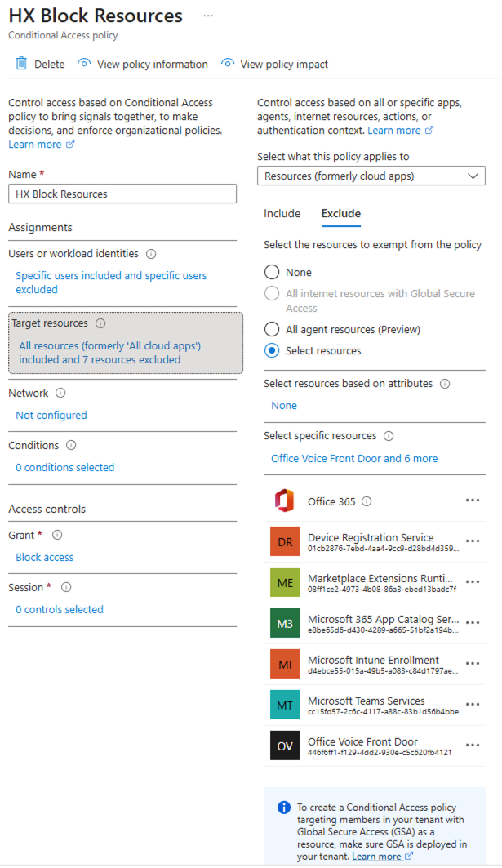Click 0 conditions selected link
This screenshot has height=868, width=502.
point(65,467)
